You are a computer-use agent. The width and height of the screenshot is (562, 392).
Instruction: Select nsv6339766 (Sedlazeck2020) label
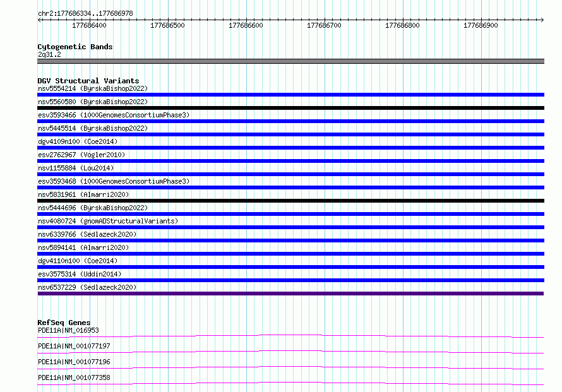(87, 234)
